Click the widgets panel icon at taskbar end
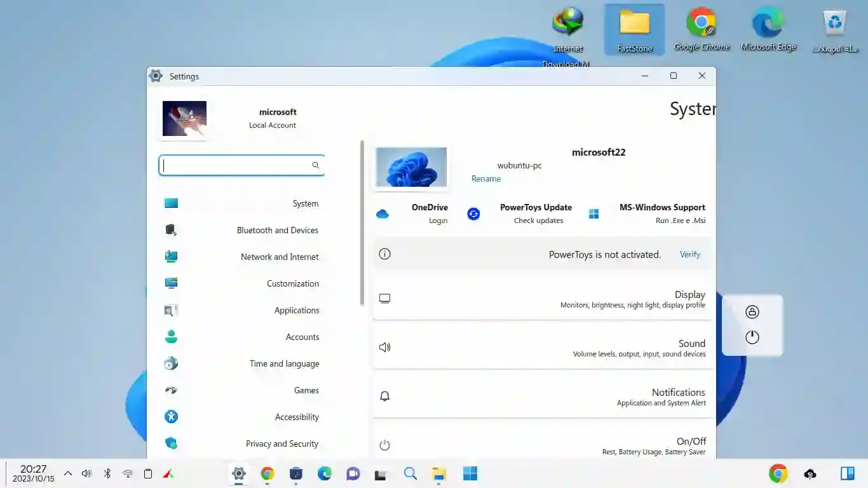 [x=847, y=473]
